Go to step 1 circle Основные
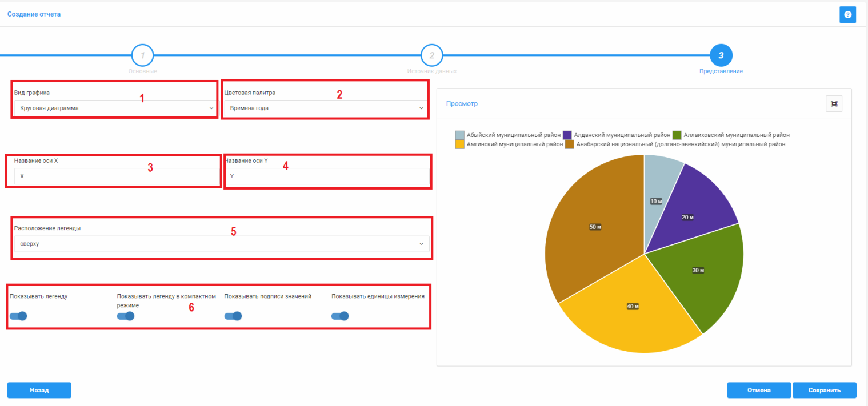 click(x=142, y=55)
